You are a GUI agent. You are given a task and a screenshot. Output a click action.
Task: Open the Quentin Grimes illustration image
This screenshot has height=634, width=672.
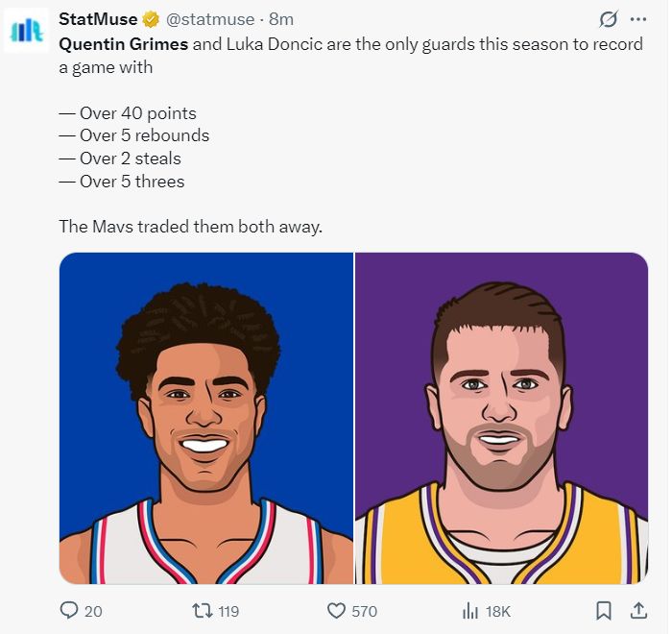click(206, 418)
